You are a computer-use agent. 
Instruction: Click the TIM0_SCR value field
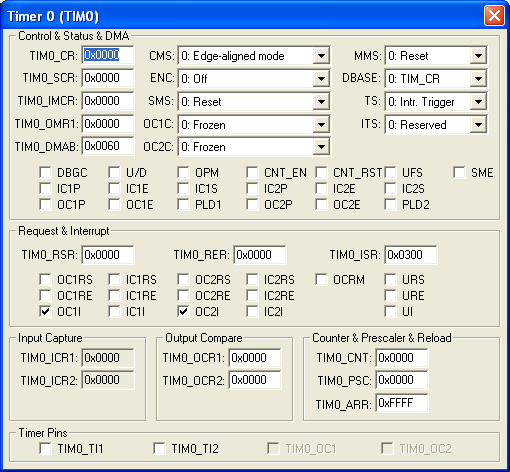108,78
